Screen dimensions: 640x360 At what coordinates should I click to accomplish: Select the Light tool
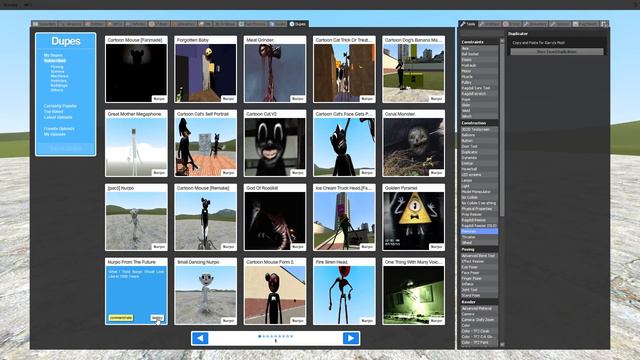point(479,186)
